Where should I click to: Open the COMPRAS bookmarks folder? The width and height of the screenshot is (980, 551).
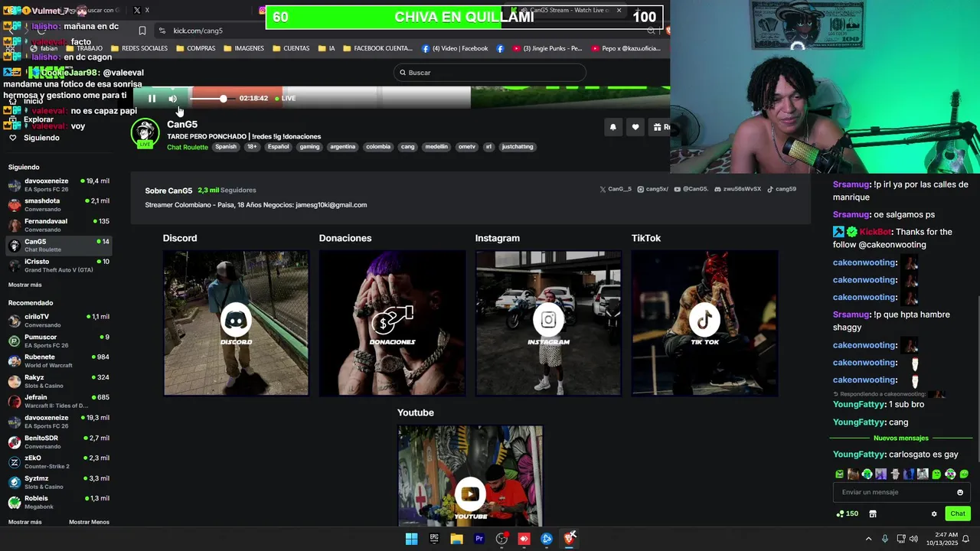click(196, 48)
